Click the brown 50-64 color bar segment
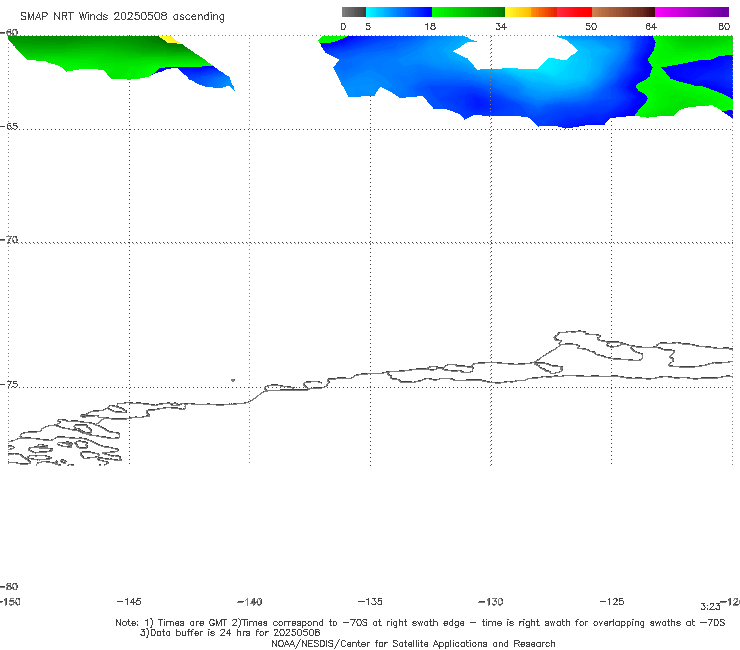Viewport: 740px width, 650px height. (623, 12)
